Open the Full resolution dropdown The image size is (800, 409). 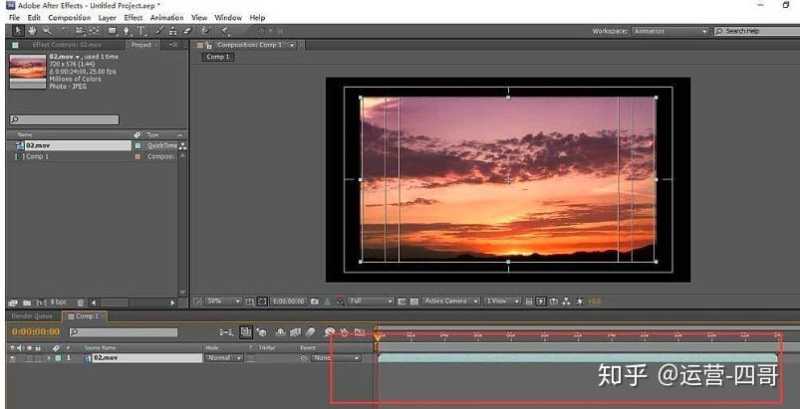tap(370, 301)
